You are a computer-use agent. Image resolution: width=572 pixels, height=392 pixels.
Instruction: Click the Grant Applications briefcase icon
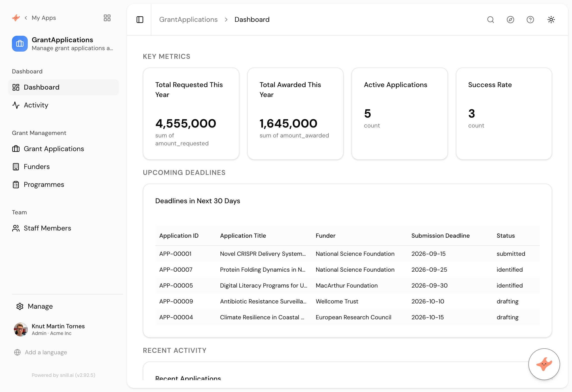point(16,149)
